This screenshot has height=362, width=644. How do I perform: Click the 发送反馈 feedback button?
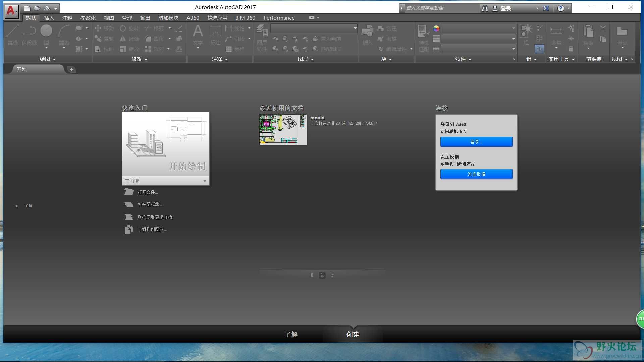[x=476, y=174]
